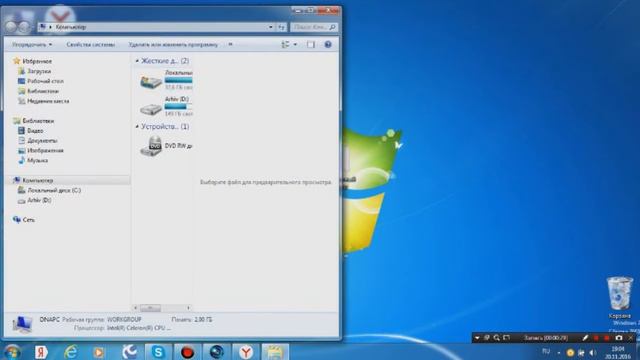Viewport: 640px width, 360px height.
Task: Open Yandex Browser from the taskbar
Action: 246,352
